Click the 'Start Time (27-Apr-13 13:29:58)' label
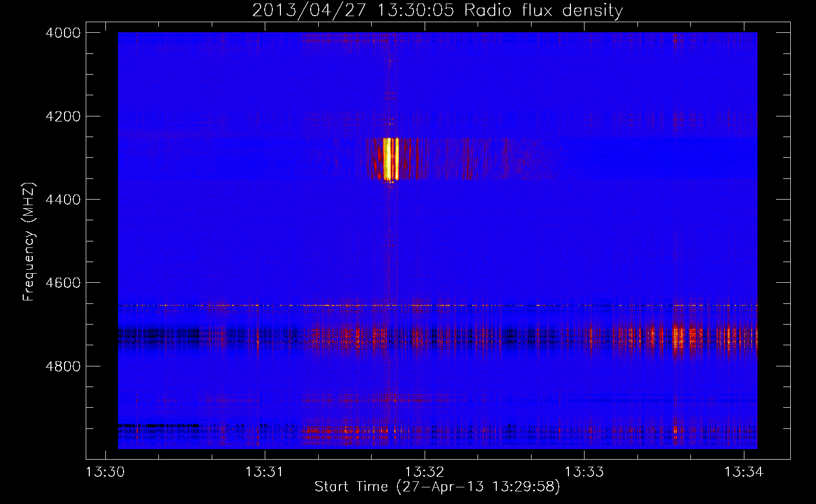Image resolution: width=816 pixels, height=504 pixels. click(437, 487)
